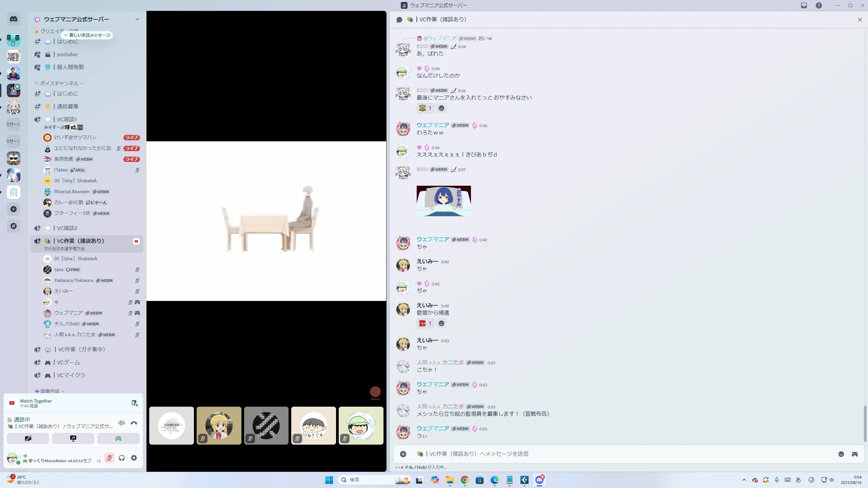Screen dimensions: 868x488
Task: Add a server with plus icon
Action: tap(14, 209)
